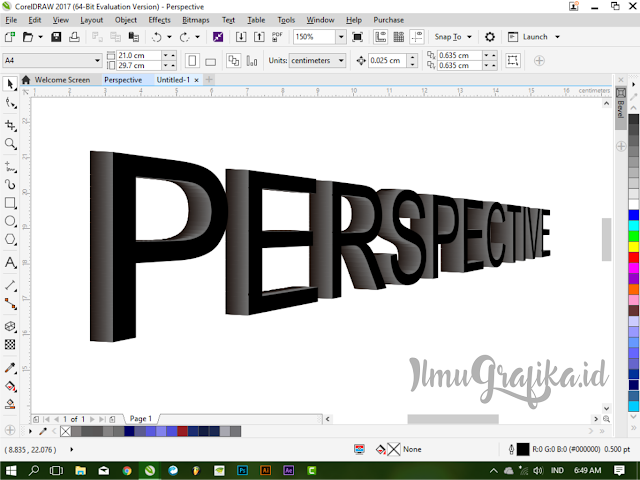Select the Smart Fill tool
The height and width of the screenshot is (480, 640).
[10, 404]
